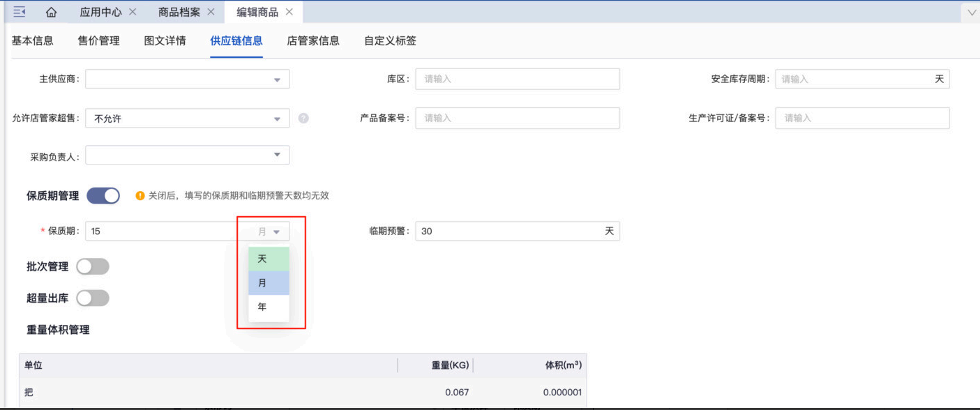Go to the home icon tab
Screen dimensions: 980x410
51,13
